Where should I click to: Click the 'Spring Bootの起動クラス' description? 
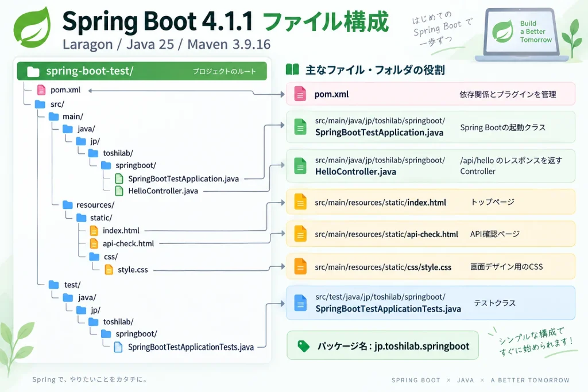tap(503, 127)
